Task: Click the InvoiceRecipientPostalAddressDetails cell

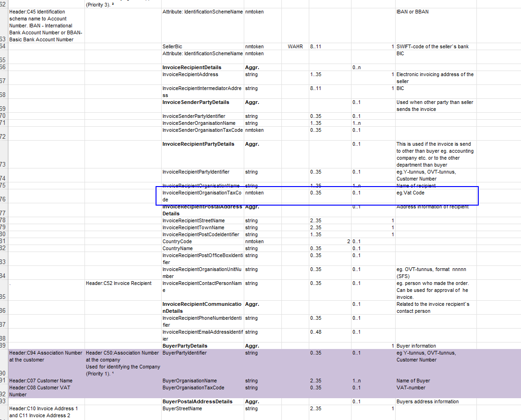Action: click(x=202, y=210)
